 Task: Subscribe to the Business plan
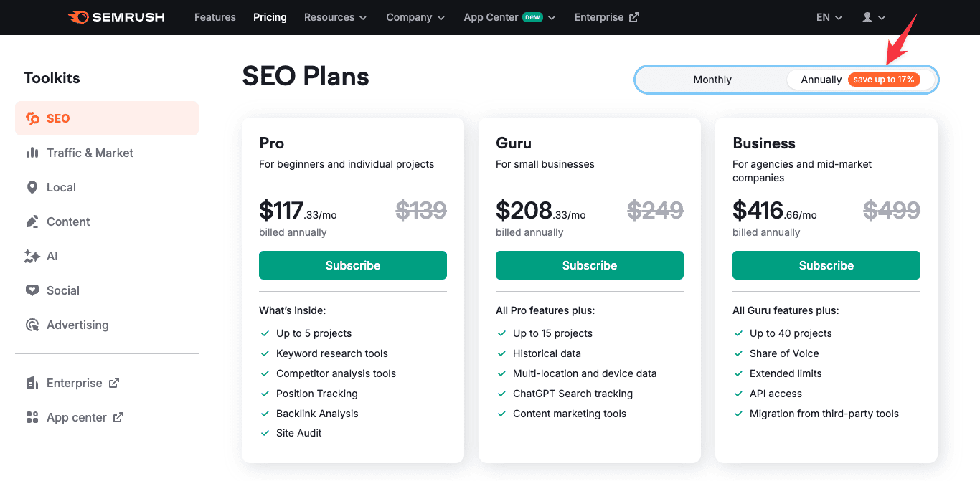click(826, 265)
